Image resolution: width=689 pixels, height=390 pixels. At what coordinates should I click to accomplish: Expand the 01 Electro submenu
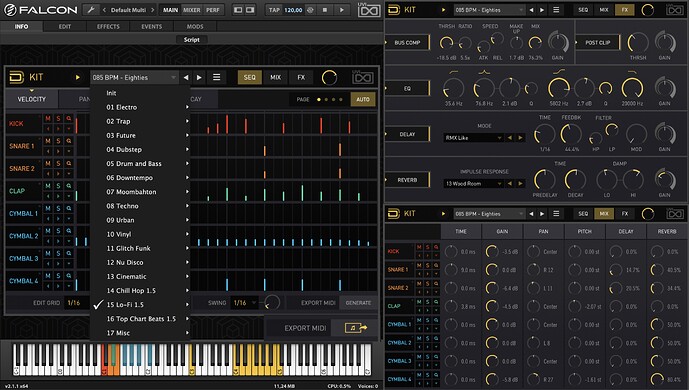tap(141, 107)
